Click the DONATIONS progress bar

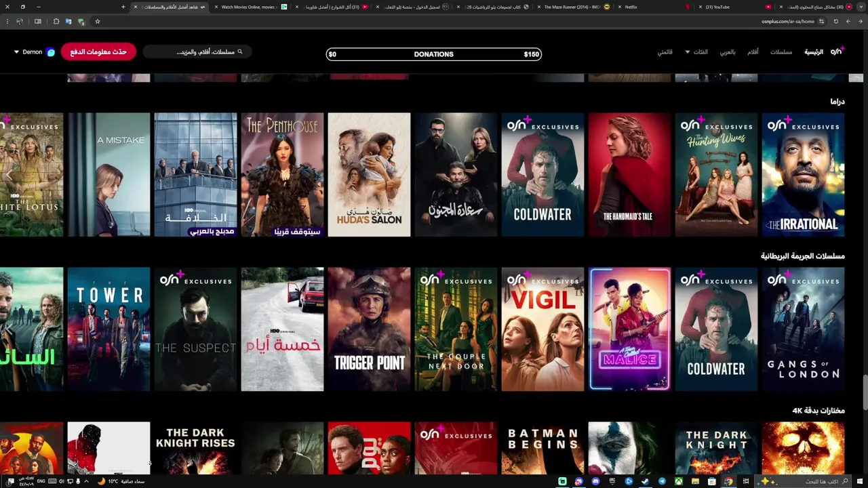point(434,54)
